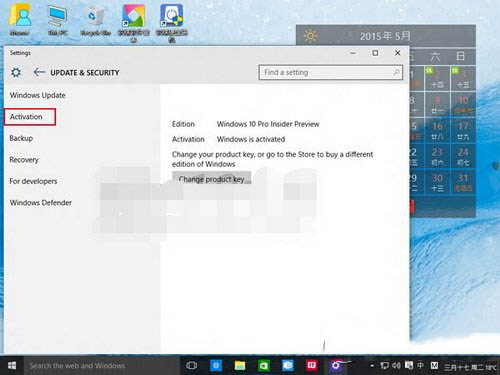500x375 pixels.
Task: Select date 23 in calendar widget
Action: click(437, 156)
